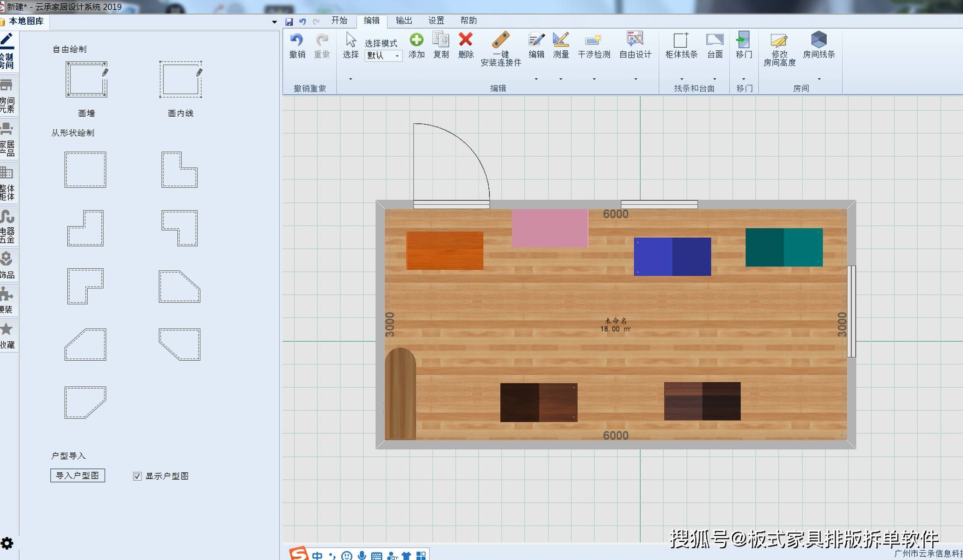
Task: Open the 本地图库 panel dropdown arrow
Action: 274,22
